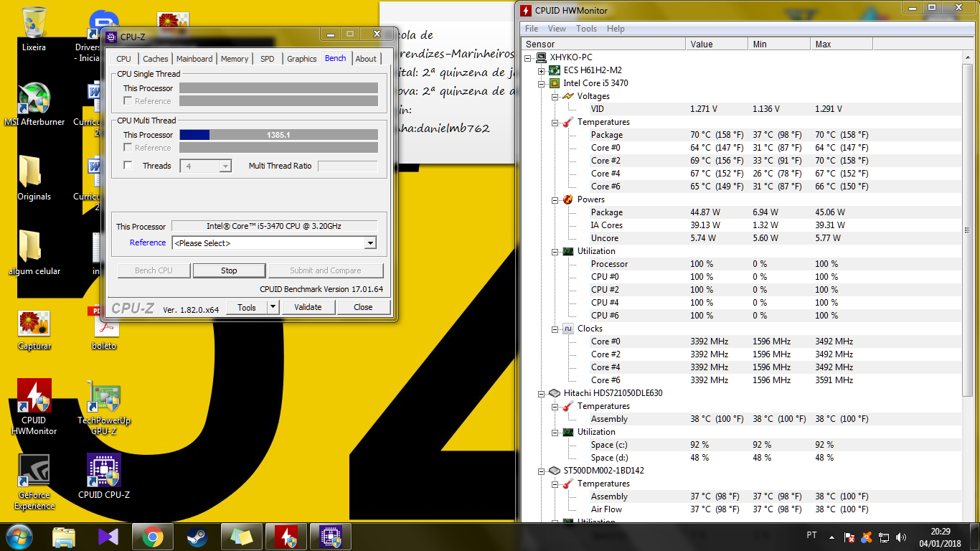Screen dimensions: 980x551
Task: Click the Powers flame icon
Action: [x=567, y=199]
